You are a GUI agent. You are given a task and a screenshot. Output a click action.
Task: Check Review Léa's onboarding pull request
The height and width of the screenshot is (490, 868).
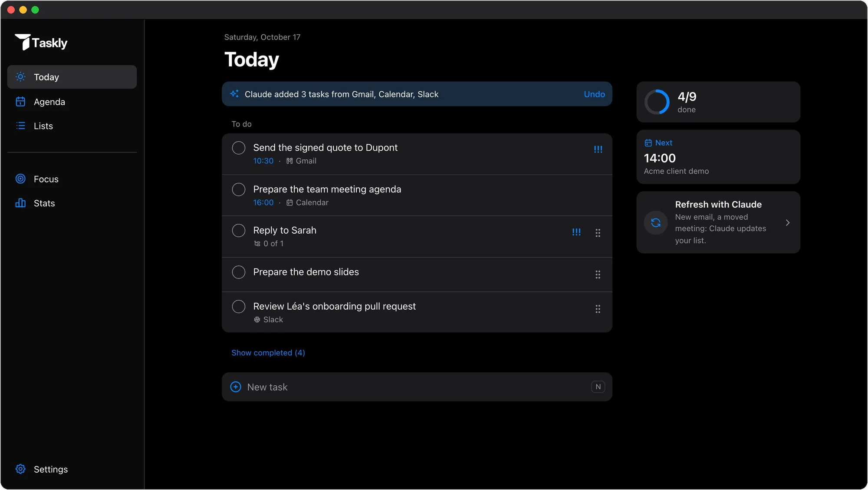pos(239,306)
